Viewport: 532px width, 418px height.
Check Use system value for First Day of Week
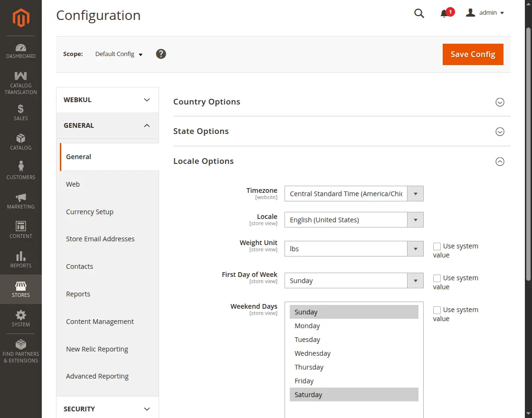[x=437, y=278]
